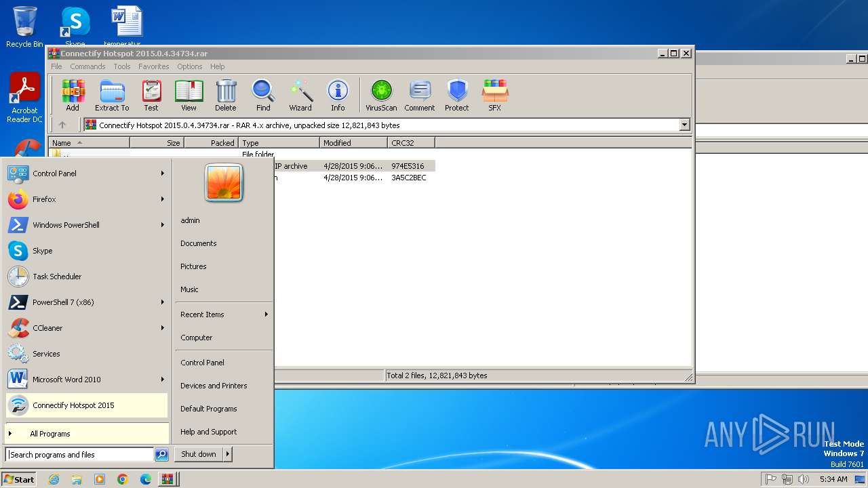Viewport: 868px width, 488px height.
Task: Show archive Info
Action: pos(338,95)
